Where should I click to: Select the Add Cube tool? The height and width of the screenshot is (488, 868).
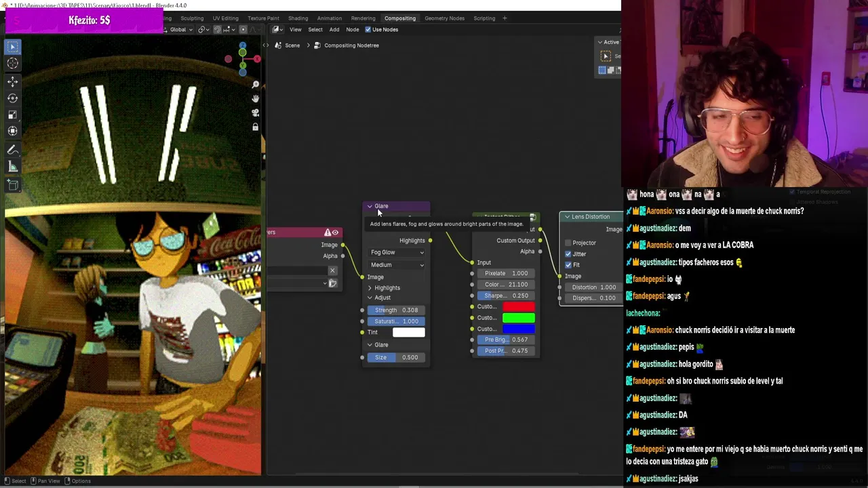(13, 184)
